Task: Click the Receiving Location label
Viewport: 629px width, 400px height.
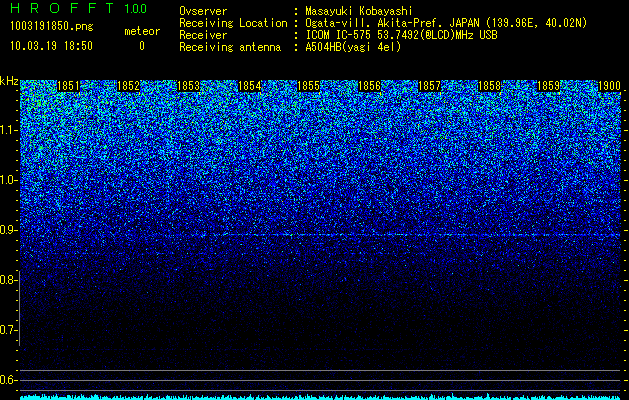Action: [x=233, y=23]
